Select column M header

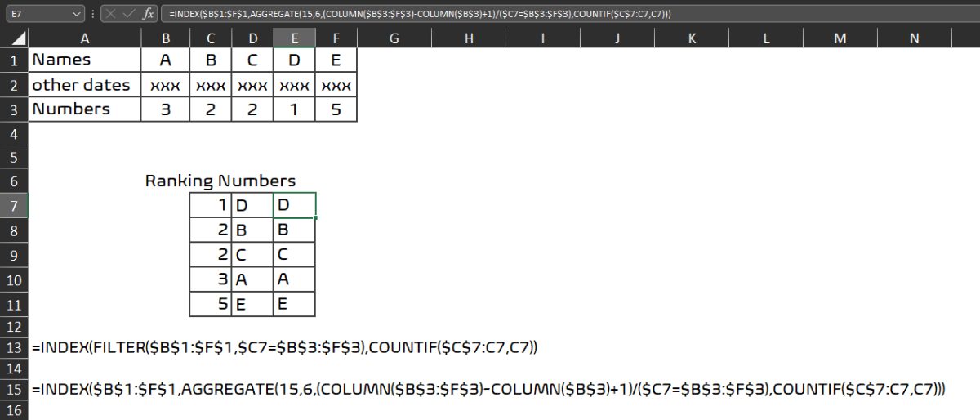(841, 38)
